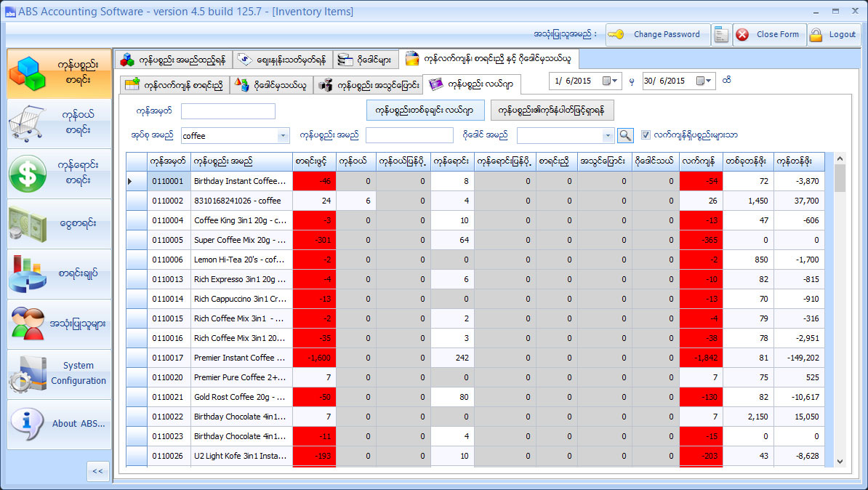This screenshot has height=490, width=868.
Task: Open calendar picker for 30/6/2015 date
Action: 701,81
